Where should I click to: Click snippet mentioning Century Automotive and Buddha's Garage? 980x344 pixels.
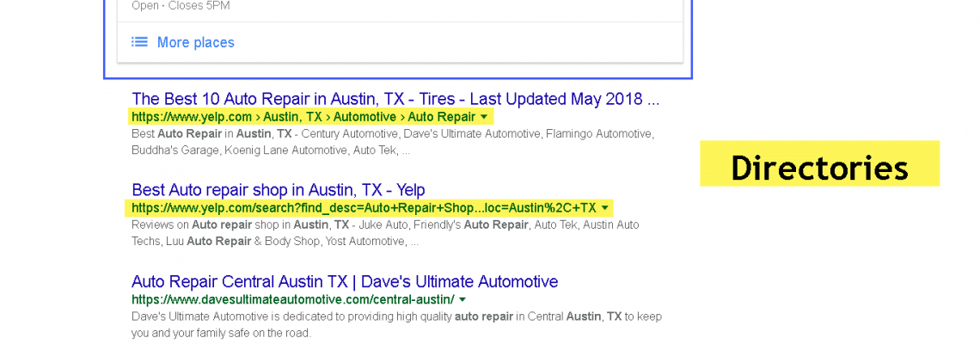(x=392, y=143)
